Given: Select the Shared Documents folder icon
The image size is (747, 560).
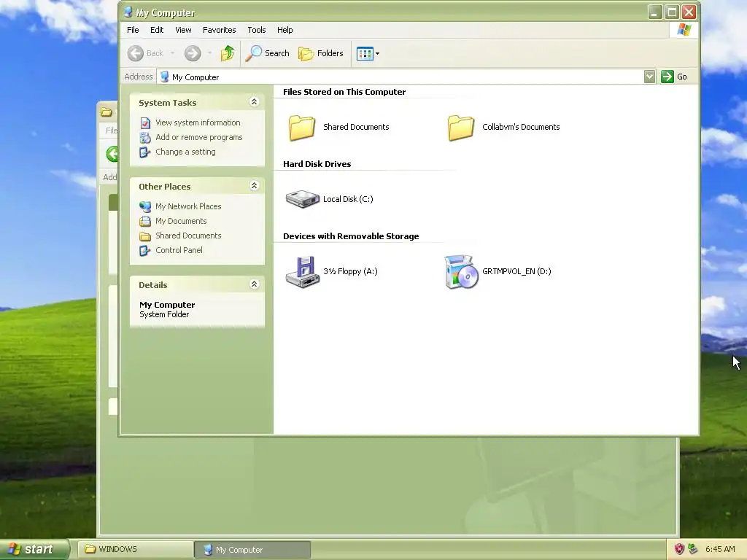Looking at the screenshot, I should click(x=301, y=128).
